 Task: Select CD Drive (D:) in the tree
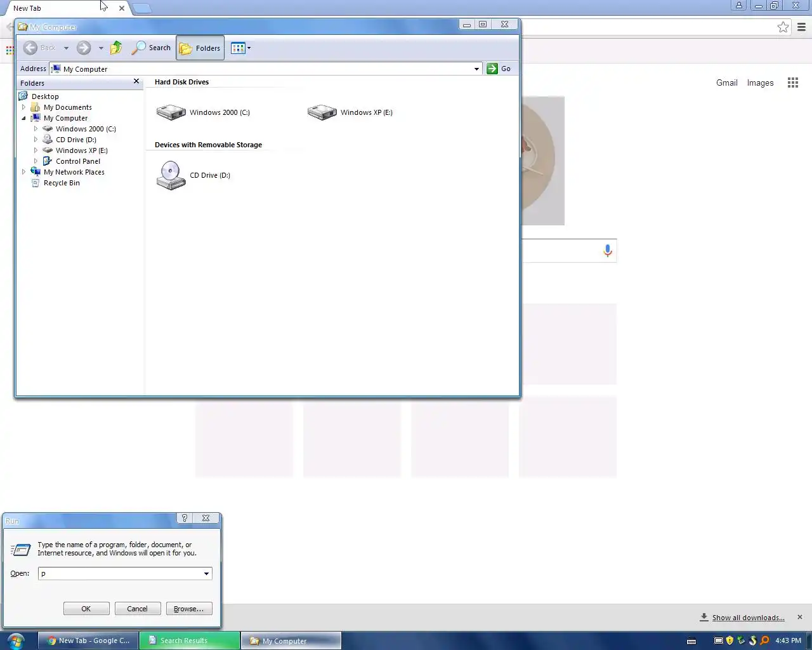[75, 140]
